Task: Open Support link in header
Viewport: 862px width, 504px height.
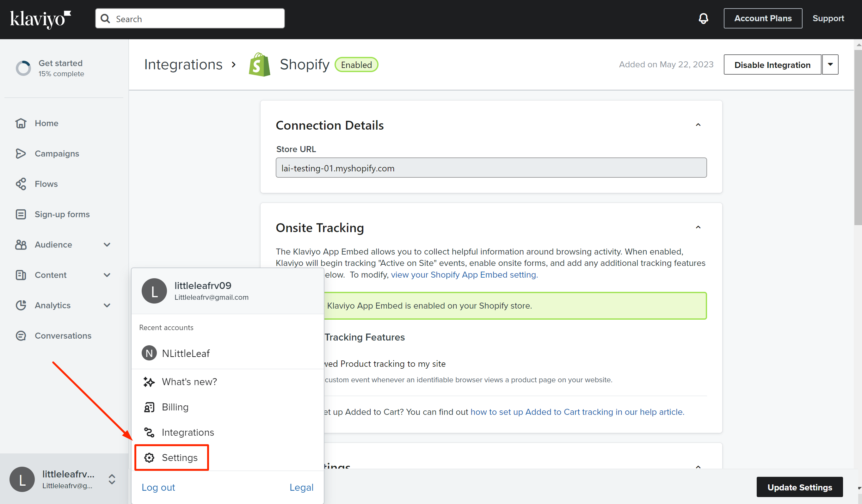Action: [828, 18]
